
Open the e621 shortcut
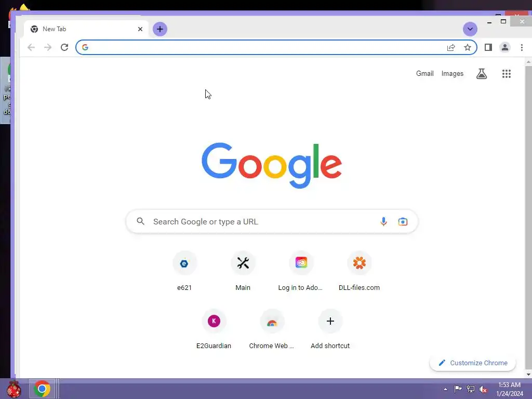coord(184,271)
